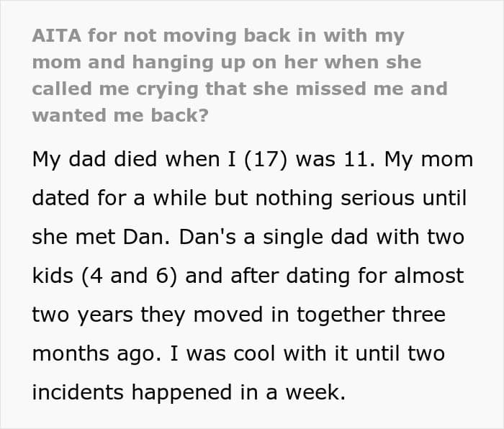Image resolution: width=504 pixels, height=429 pixels.
Task: Click "My mom" at the first line's end
Action: tap(428, 159)
